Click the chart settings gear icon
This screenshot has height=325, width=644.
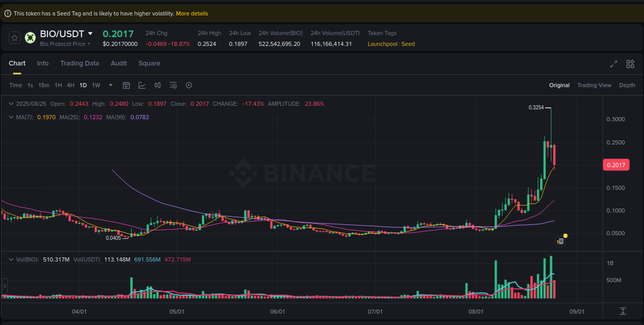(189, 85)
